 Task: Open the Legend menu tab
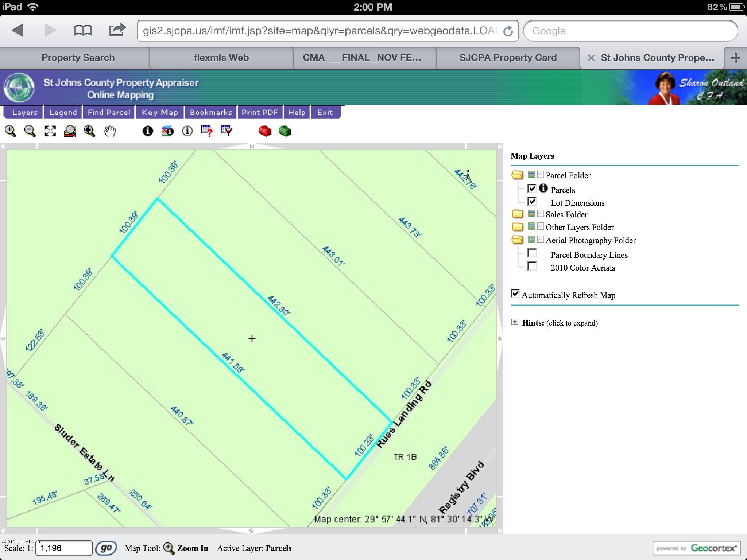click(x=63, y=112)
